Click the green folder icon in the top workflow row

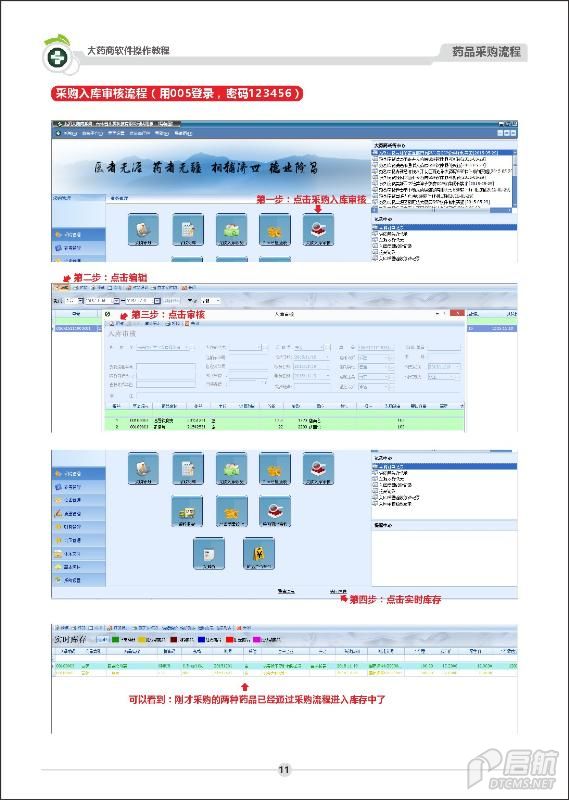231,230
